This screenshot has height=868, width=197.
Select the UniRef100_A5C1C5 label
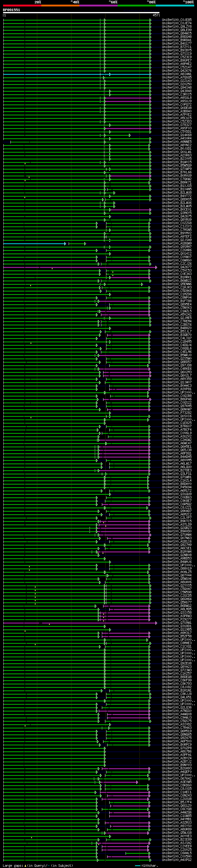tap(177, 118)
